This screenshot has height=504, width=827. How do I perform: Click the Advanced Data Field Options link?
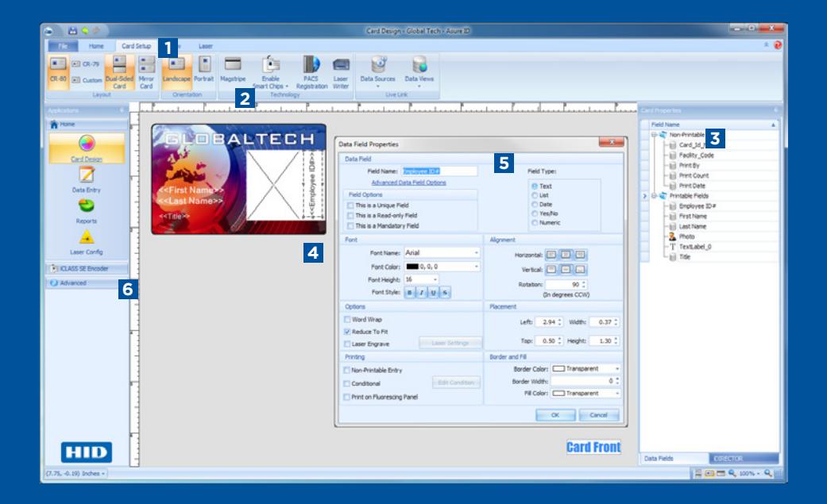point(409,183)
